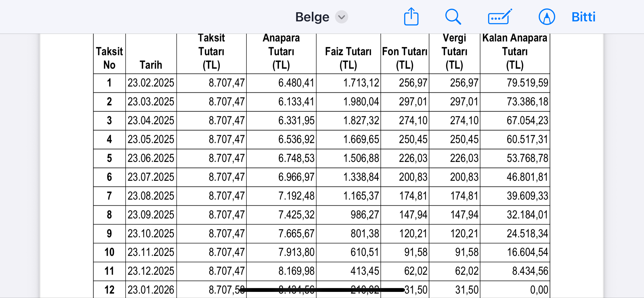The height and width of the screenshot is (298, 644).
Task: Open the form fill pencil icon
Action: pos(500,17)
